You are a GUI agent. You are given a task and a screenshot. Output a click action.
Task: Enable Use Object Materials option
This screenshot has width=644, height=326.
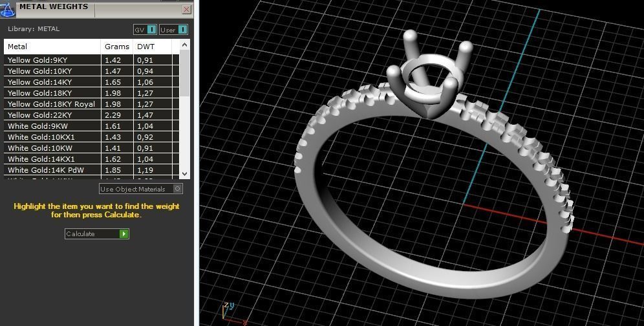pos(141,189)
